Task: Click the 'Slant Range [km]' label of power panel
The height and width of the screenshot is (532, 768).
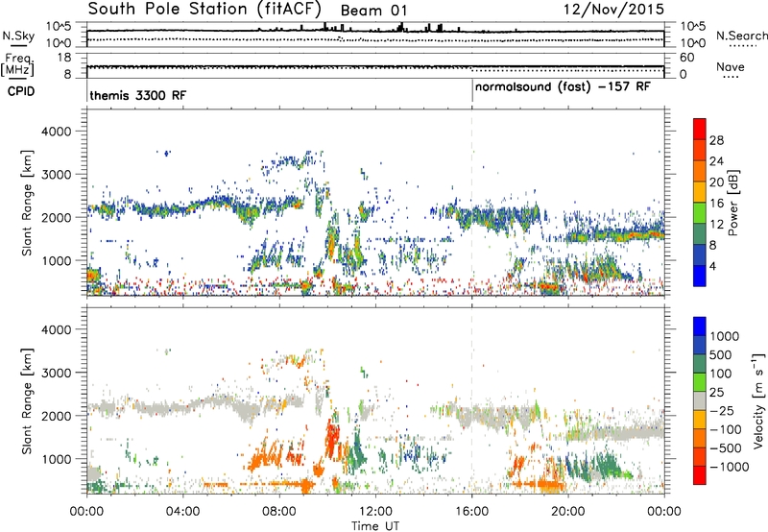Action: tap(27, 203)
